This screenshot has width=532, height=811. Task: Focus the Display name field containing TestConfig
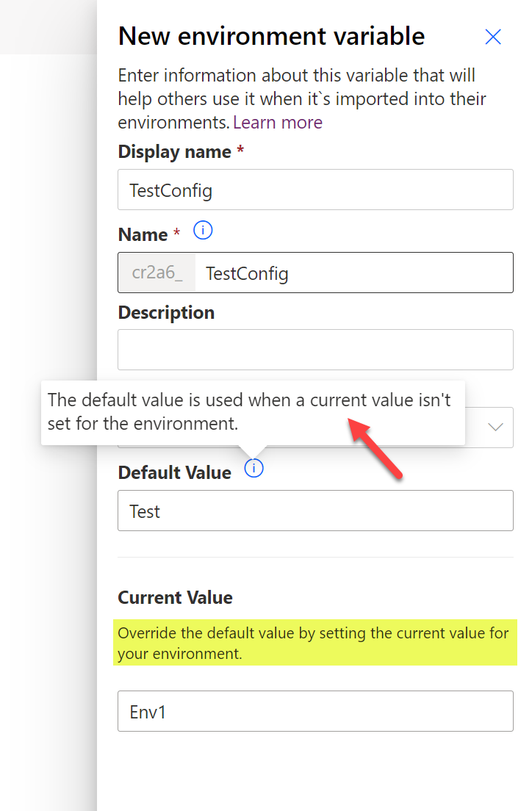pyautogui.click(x=315, y=190)
